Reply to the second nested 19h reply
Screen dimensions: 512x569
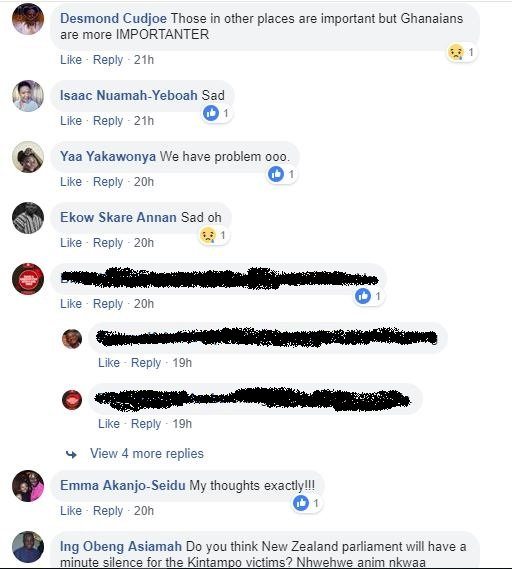coord(146,423)
